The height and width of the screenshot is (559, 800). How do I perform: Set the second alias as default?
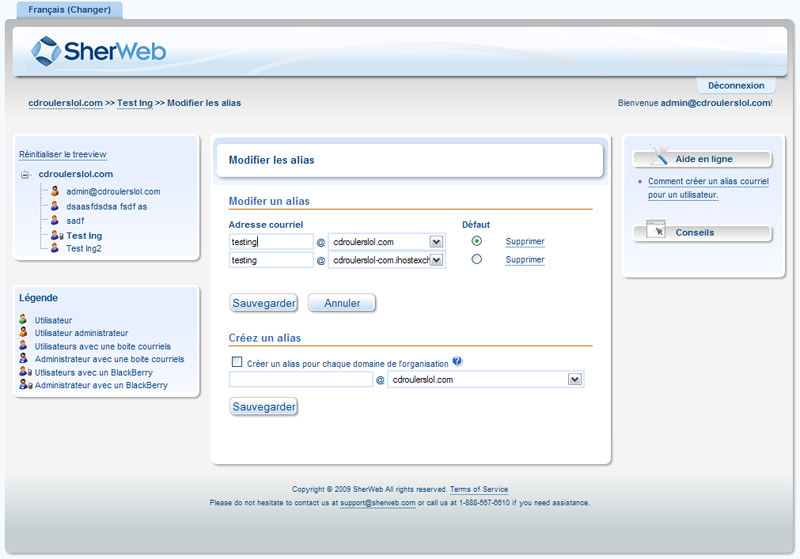tap(476, 260)
